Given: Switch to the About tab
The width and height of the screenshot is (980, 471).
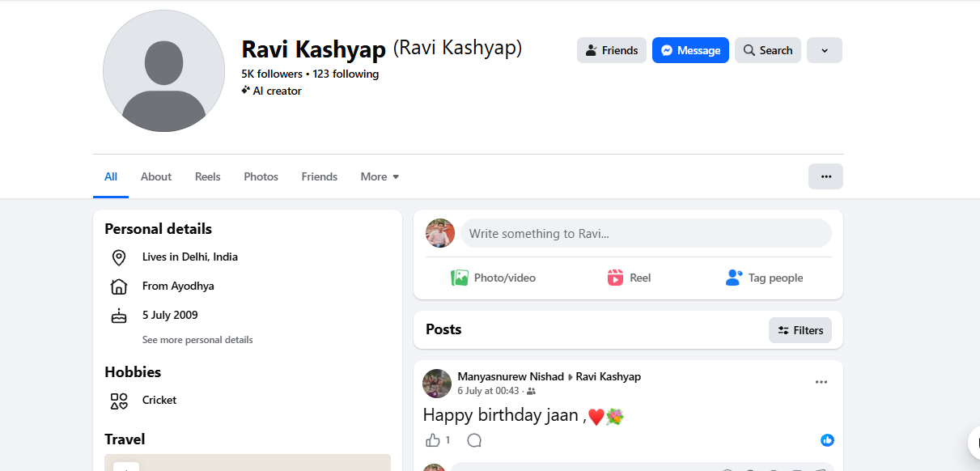Looking at the screenshot, I should coord(156,176).
